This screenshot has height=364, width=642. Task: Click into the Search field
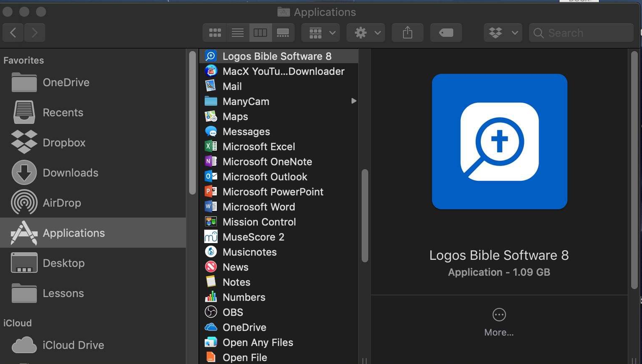(x=581, y=33)
